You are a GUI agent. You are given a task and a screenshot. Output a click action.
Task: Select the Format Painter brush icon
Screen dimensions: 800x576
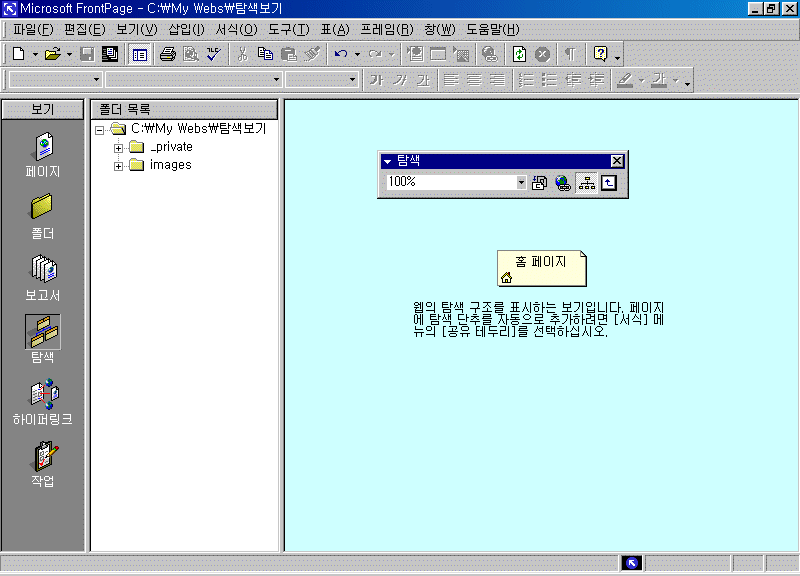312,54
